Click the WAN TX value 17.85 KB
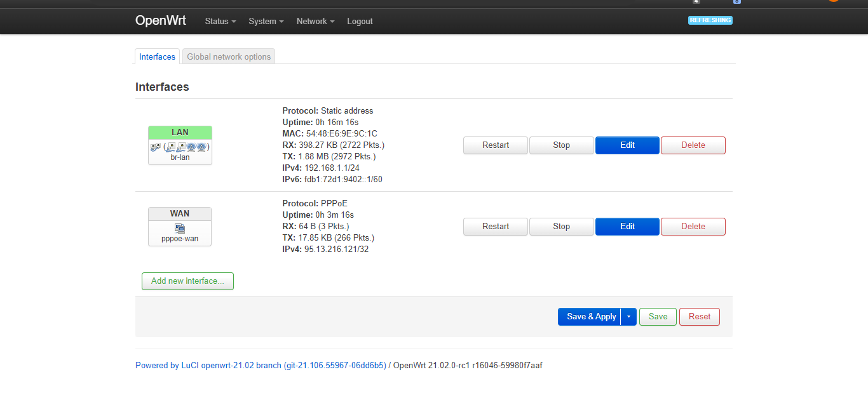 (x=316, y=237)
